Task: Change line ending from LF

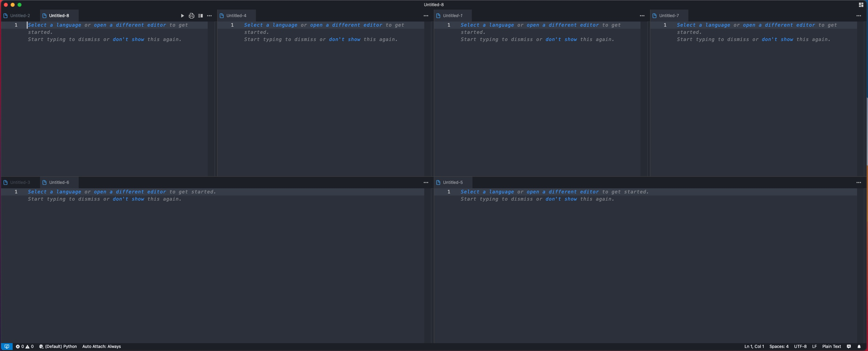Action: [814, 346]
